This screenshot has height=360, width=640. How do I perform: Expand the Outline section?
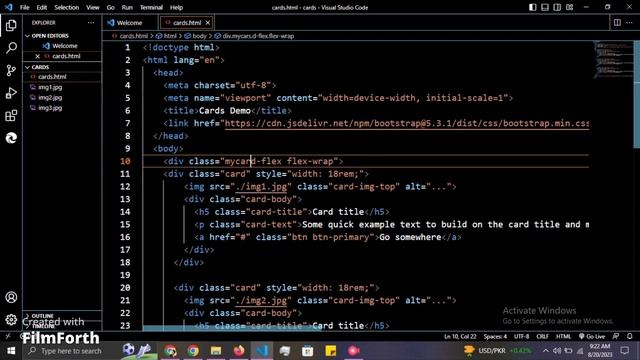tap(42, 316)
